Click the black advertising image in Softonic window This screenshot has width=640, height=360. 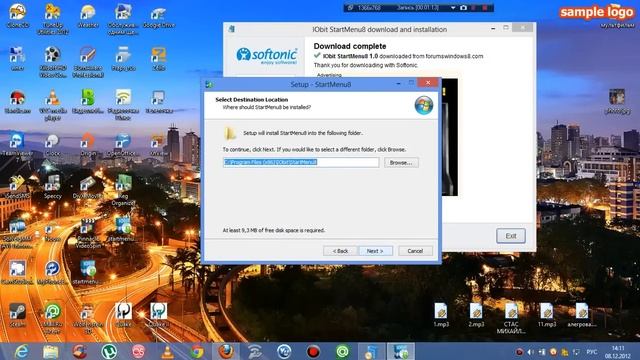[x=449, y=137]
